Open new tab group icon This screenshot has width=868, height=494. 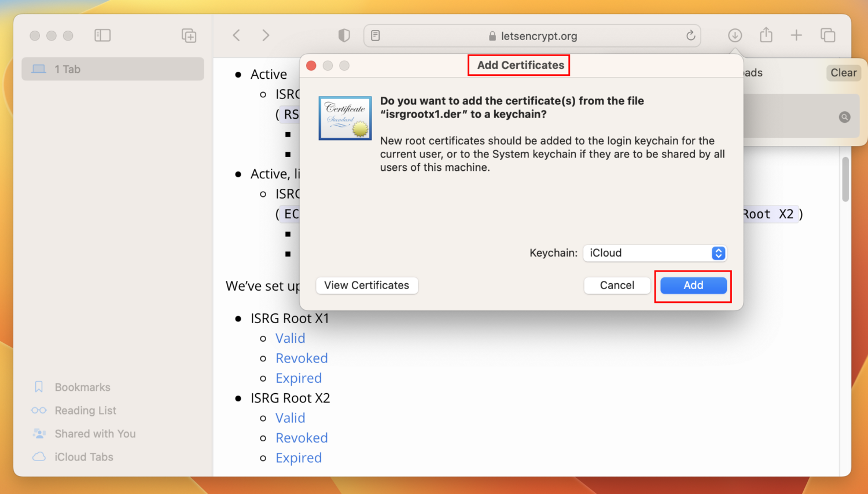189,35
